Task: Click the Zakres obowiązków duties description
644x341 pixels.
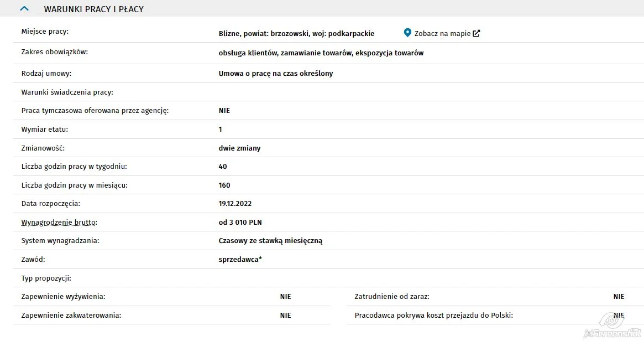Action: coord(321,53)
